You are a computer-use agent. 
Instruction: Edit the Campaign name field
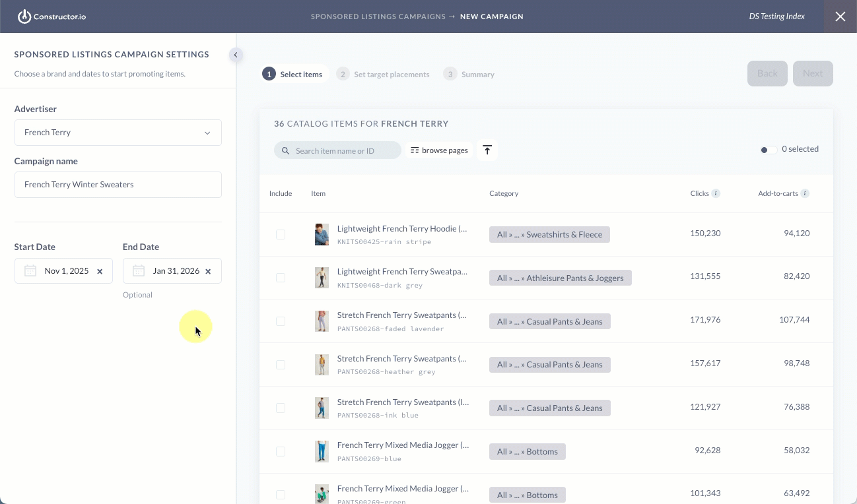[118, 185]
